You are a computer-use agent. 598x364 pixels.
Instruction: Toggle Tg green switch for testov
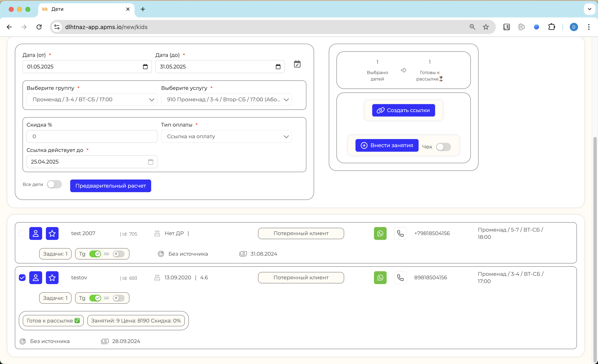coord(95,298)
